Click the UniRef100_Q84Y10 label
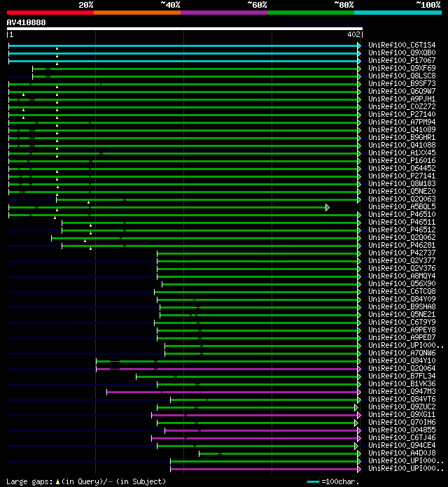The image size is (448, 487). 402,361
